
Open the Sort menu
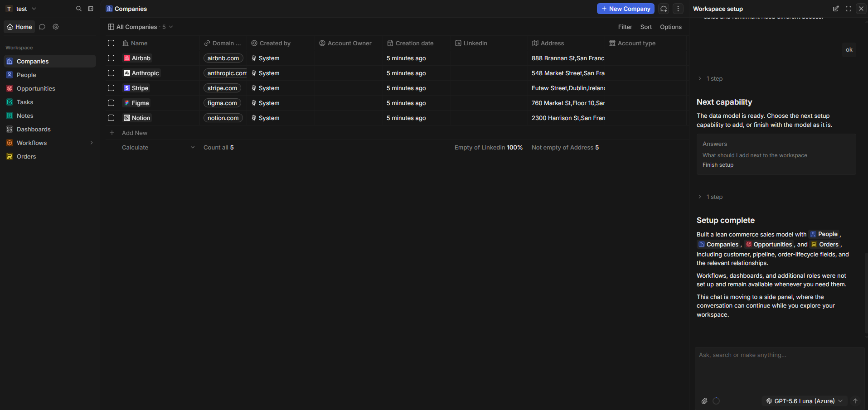pyautogui.click(x=646, y=27)
